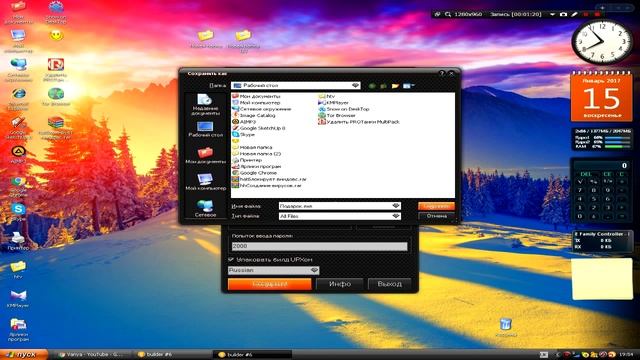Select Мои документы in the file list
This screenshot has width=640, height=360.
click(256, 96)
